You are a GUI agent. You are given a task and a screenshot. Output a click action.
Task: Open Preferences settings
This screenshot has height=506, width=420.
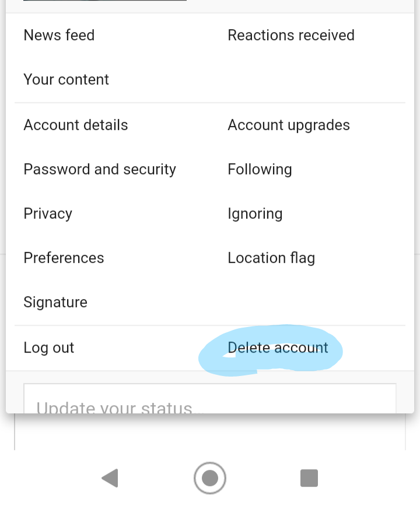click(x=64, y=258)
